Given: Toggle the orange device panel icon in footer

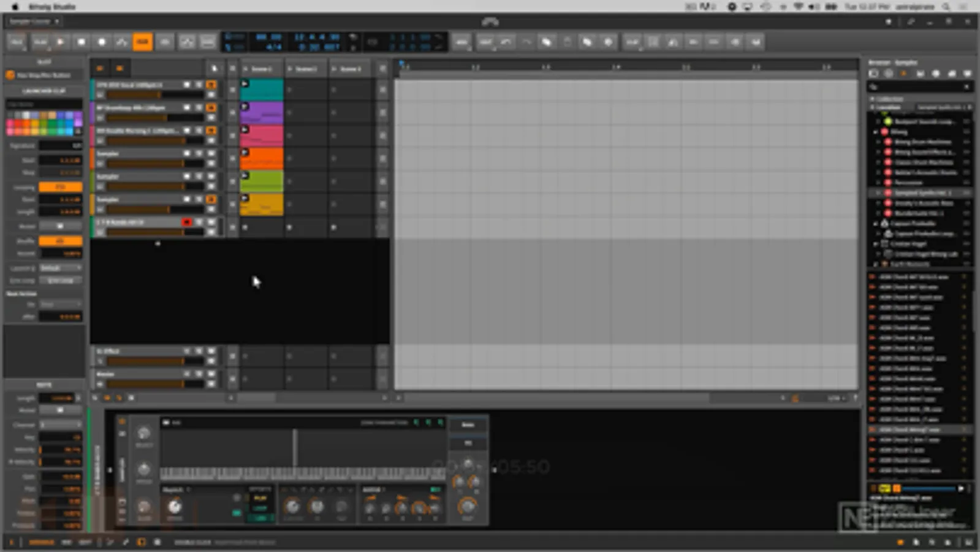Looking at the screenshot, I should pyautogui.click(x=141, y=542).
